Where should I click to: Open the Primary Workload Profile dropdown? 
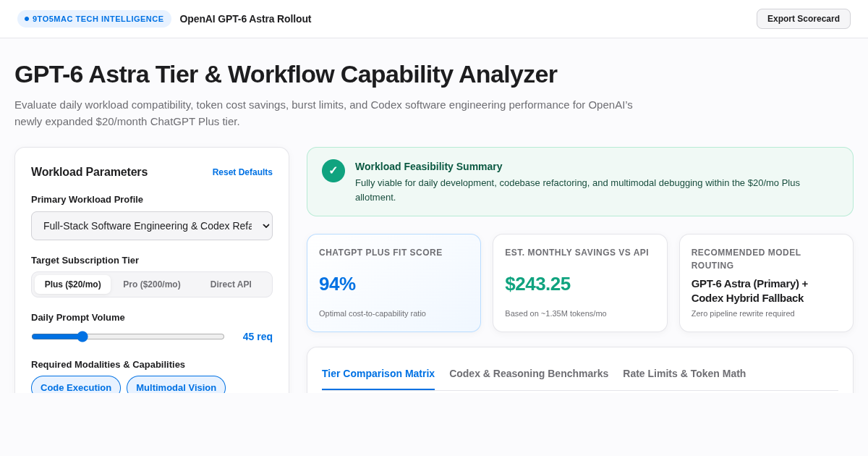pos(152,226)
